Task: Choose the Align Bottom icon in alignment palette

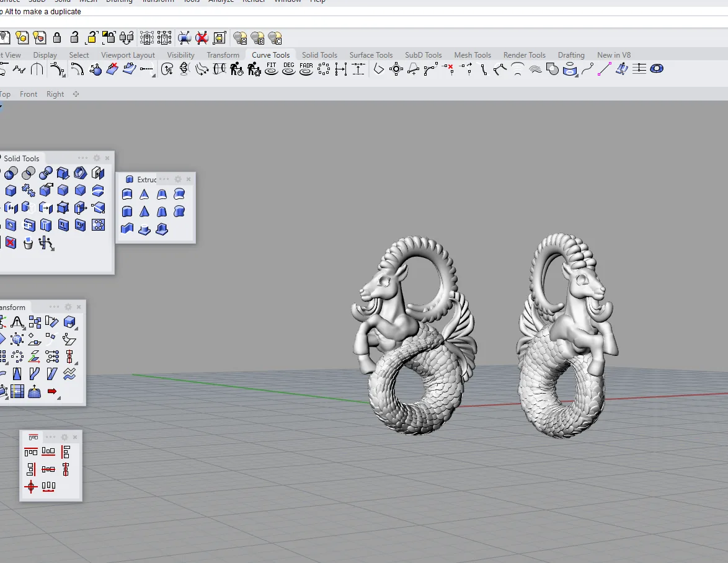Action: [x=48, y=451]
